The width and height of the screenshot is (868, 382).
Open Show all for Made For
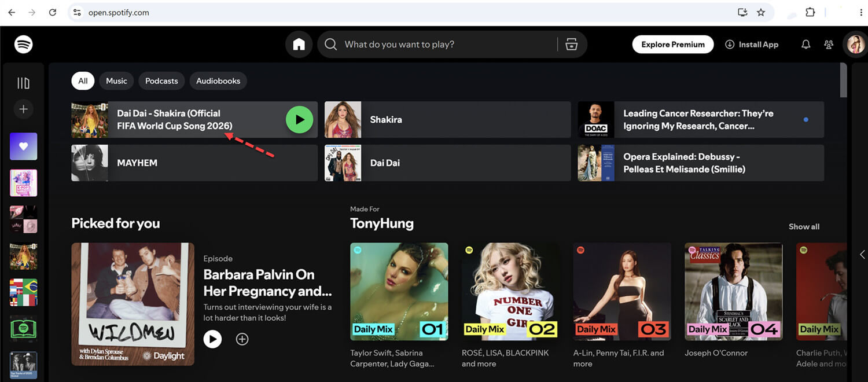[804, 227]
